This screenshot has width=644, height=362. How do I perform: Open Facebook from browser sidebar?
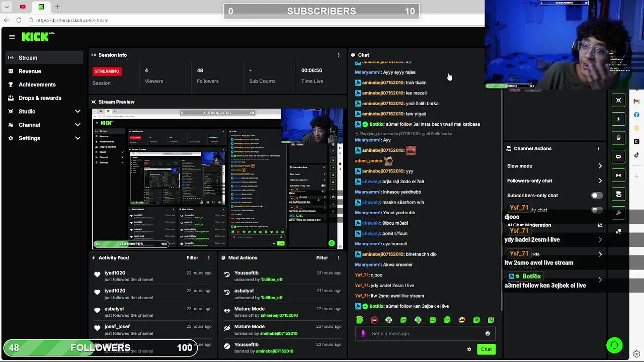pyautogui.click(x=636, y=115)
